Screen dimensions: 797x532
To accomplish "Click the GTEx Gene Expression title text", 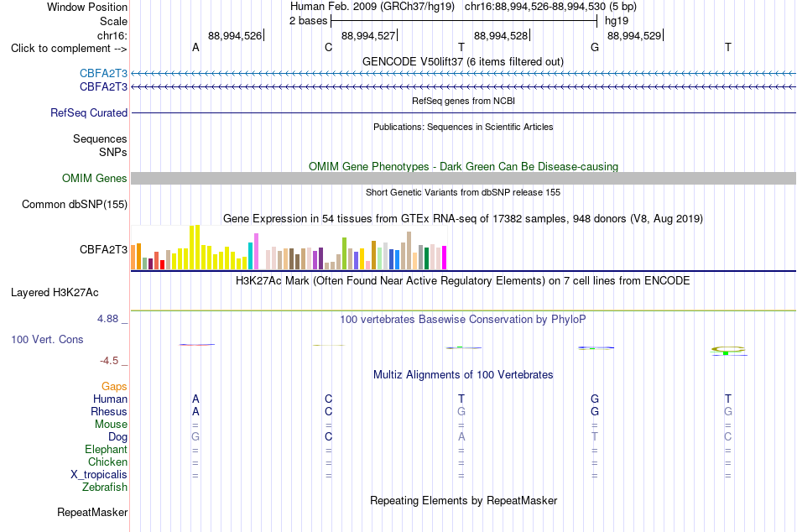I will [463, 219].
